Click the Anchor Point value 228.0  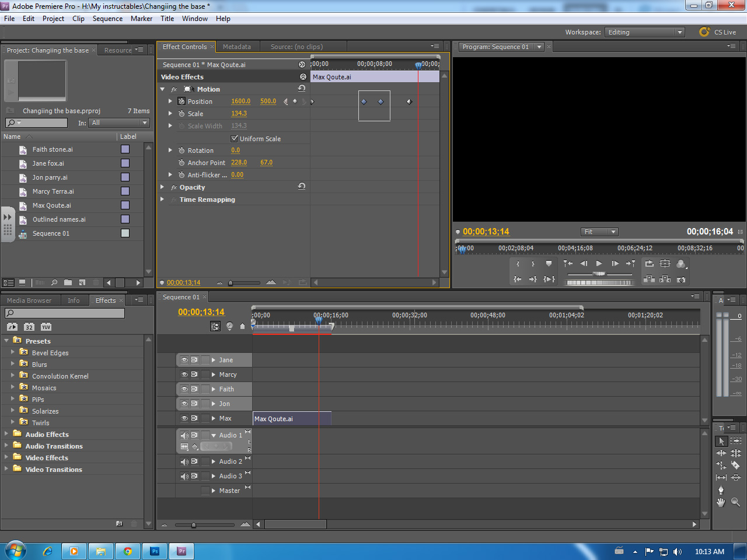(239, 163)
